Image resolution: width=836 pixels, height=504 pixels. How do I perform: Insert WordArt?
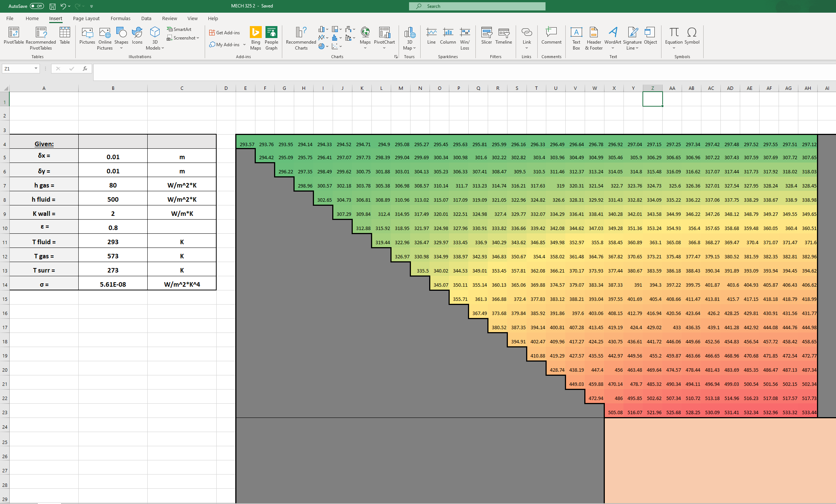(x=613, y=36)
